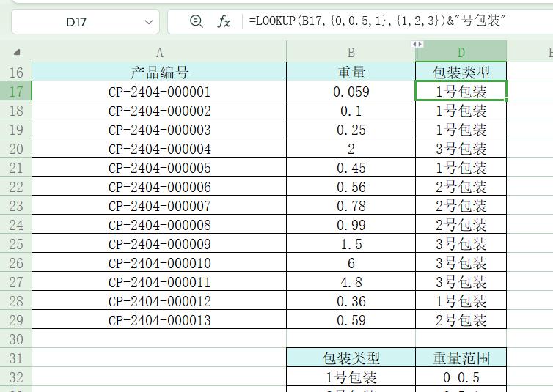Click the zoom magnifier icon in formula bar

(196, 22)
